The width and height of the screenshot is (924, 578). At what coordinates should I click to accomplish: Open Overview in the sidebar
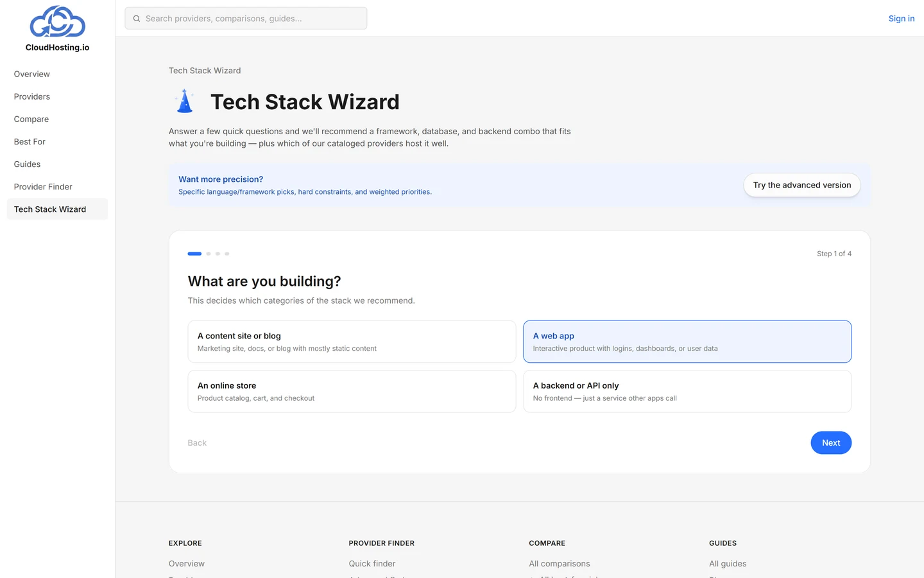(57, 74)
